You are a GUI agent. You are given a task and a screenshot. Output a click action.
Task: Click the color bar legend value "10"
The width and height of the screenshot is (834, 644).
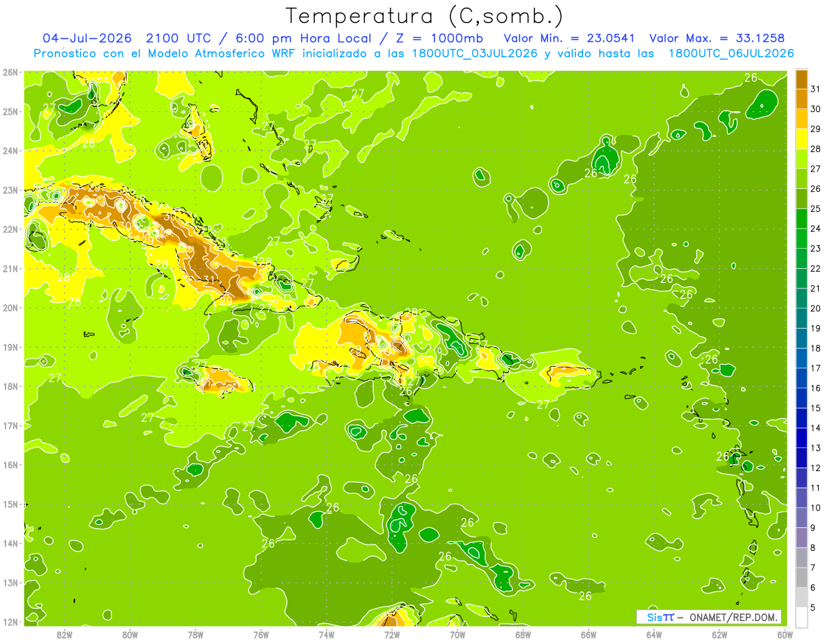coord(816,508)
